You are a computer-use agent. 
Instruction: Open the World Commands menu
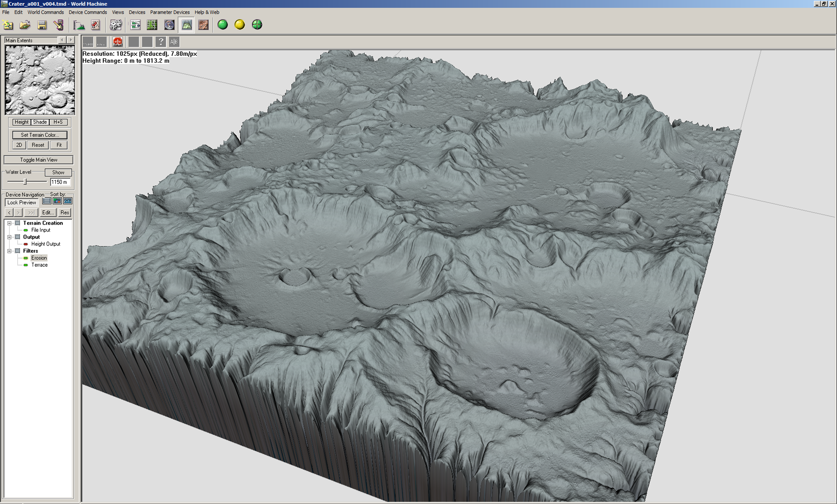(45, 12)
